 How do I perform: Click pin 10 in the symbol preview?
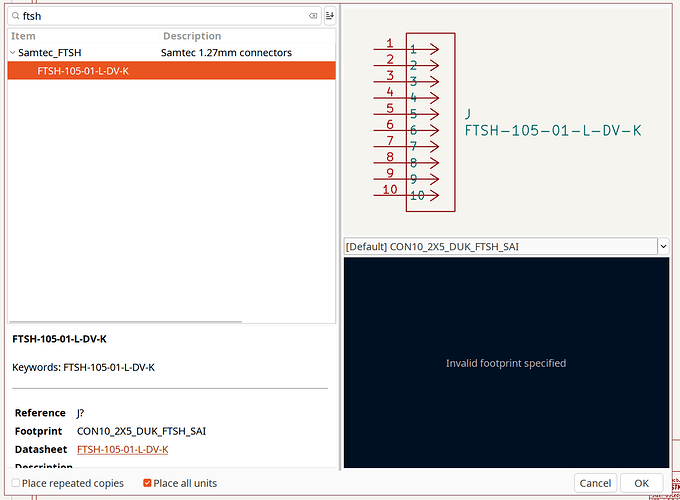(406, 195)
